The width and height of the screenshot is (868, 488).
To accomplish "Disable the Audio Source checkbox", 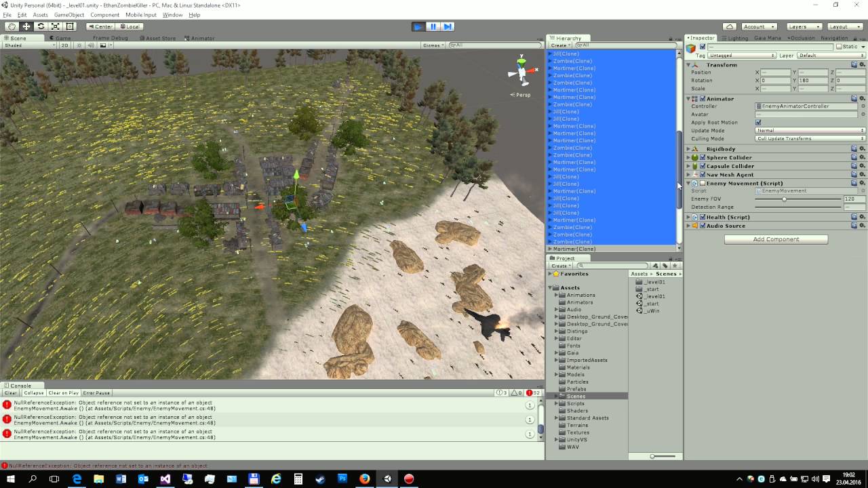I will coord(703,226).
